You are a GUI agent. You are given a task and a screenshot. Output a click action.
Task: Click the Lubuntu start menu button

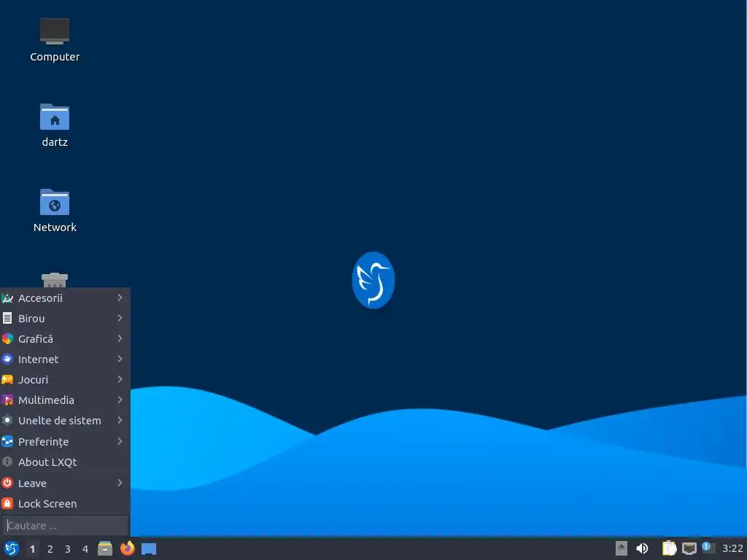12,548
